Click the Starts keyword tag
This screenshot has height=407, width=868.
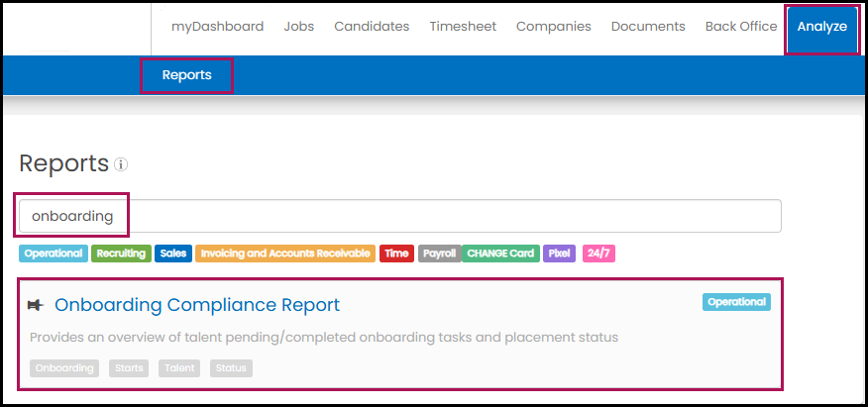pos(129,368)
